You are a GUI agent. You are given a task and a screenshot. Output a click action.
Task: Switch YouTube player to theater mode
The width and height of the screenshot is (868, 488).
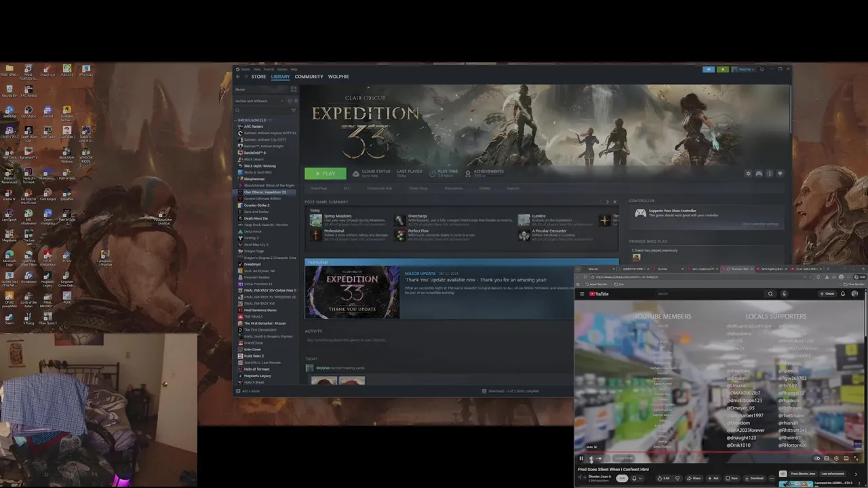846,458
